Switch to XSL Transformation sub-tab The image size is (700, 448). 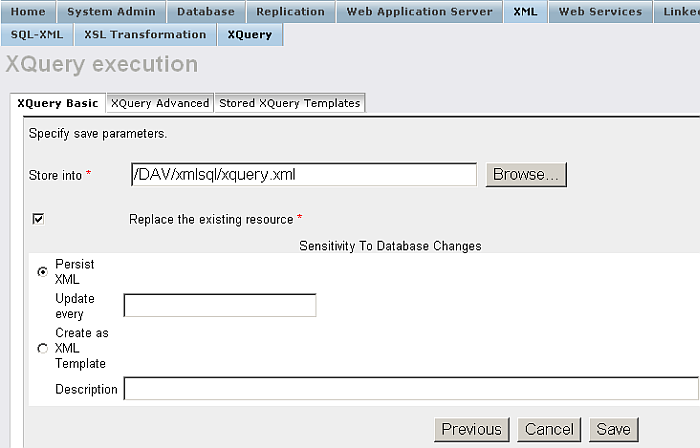tap(146, 35)
